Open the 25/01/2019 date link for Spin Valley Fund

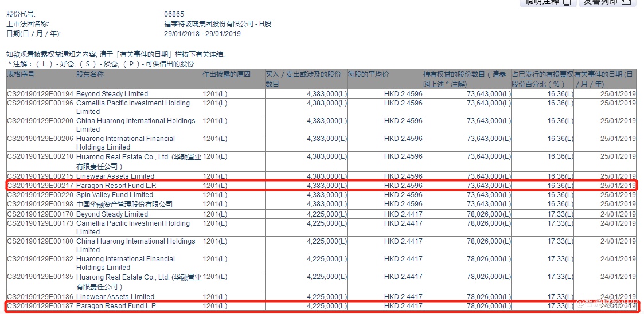pyautogui.click(x=617, y=195)
